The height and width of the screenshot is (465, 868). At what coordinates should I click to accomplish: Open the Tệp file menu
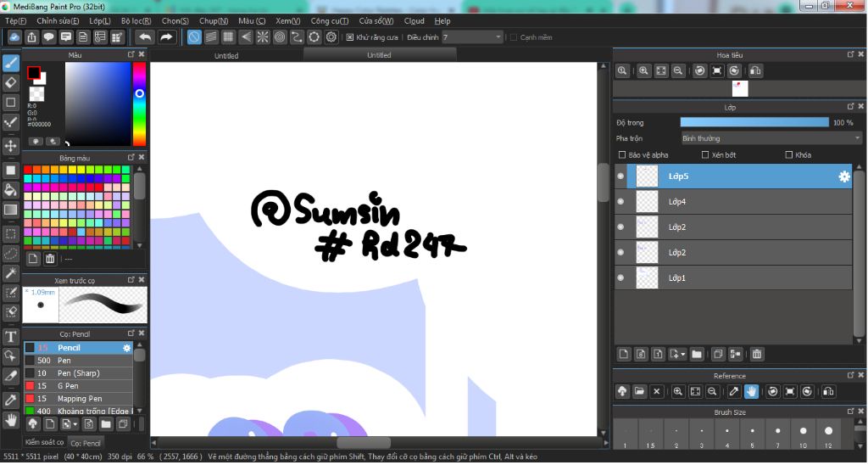point(15,21)
